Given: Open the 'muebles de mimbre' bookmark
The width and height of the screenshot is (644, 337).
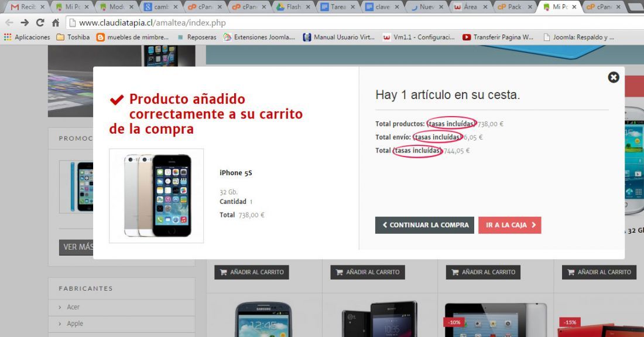Looking at the screenshot, I should click(x=132, y=37).
